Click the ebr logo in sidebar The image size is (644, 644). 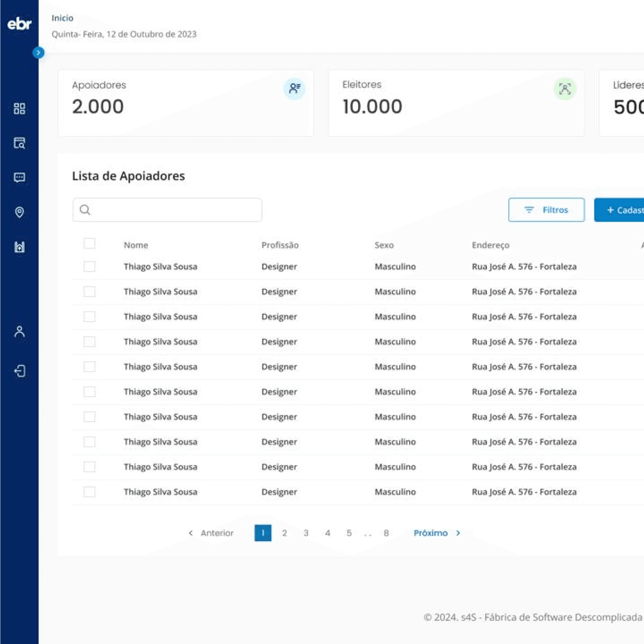tap(19, 24)
